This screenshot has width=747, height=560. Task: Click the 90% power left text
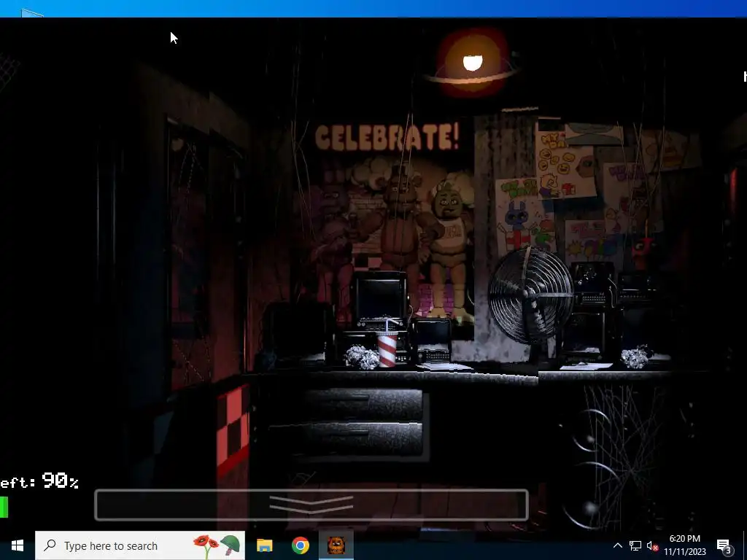(39, 481)
